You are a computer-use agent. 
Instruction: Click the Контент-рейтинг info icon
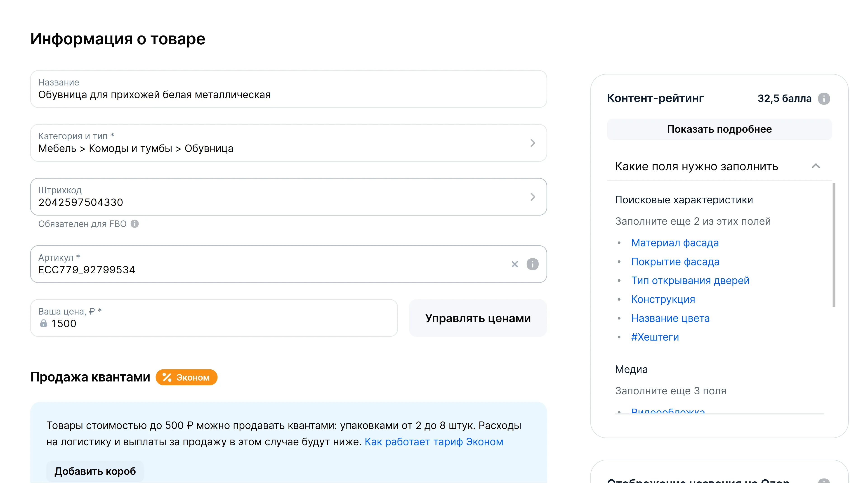[823, 98]
